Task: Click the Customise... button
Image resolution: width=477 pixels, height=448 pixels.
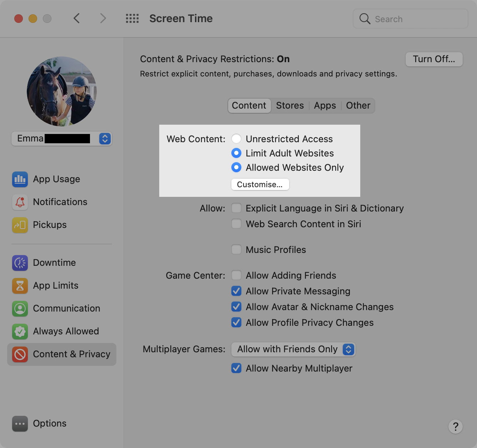Action: coord(260,185)
